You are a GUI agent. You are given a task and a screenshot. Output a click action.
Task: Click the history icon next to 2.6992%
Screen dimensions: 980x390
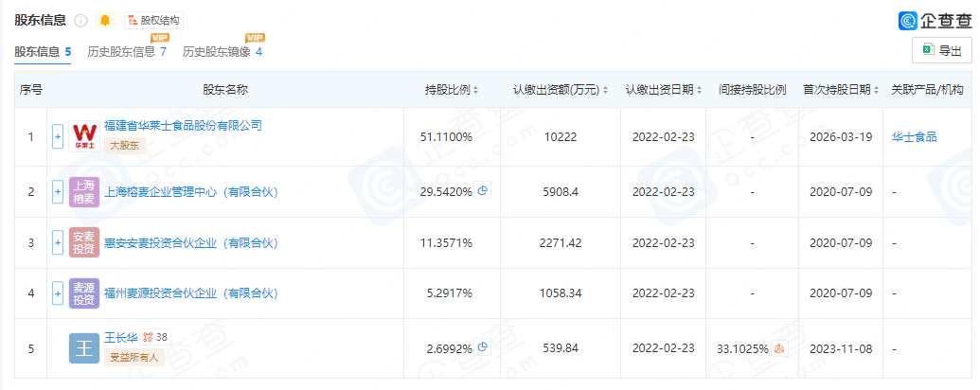483,347
